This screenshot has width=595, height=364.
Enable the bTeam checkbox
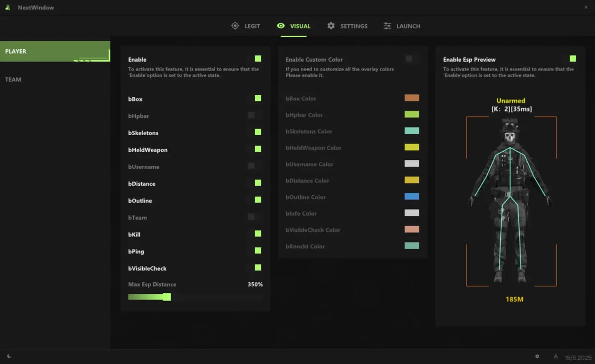251,217
